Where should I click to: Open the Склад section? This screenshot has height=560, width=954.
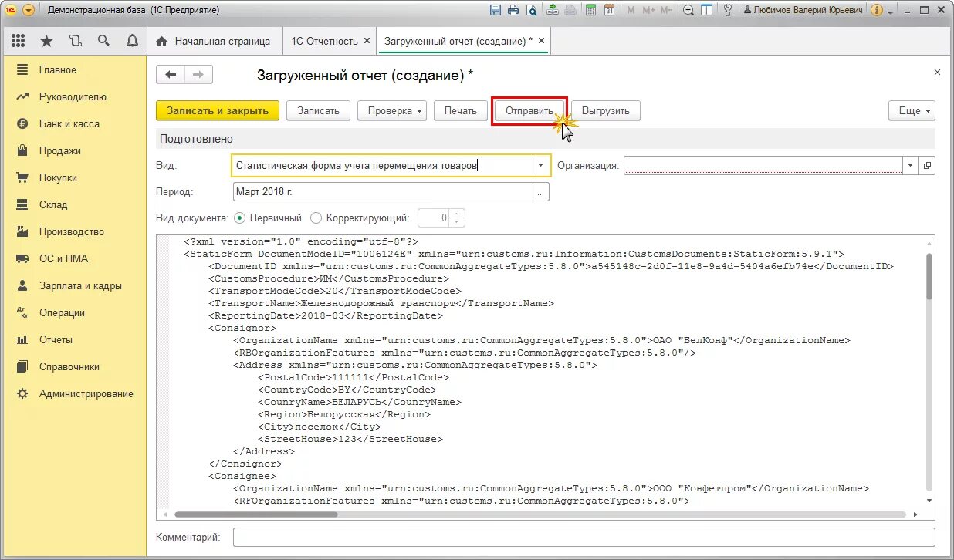pos(73,204)
